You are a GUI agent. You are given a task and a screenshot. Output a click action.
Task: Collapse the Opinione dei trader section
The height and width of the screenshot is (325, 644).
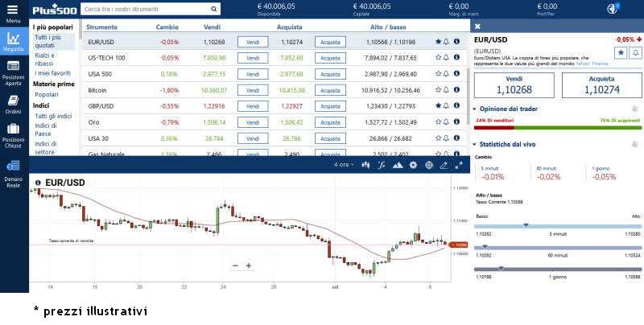point(476,109)
